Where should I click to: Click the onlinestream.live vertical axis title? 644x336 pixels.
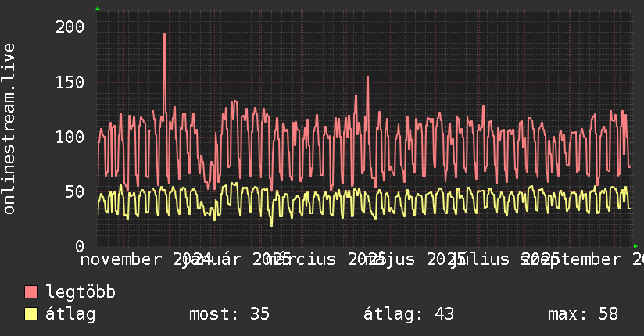9,129
